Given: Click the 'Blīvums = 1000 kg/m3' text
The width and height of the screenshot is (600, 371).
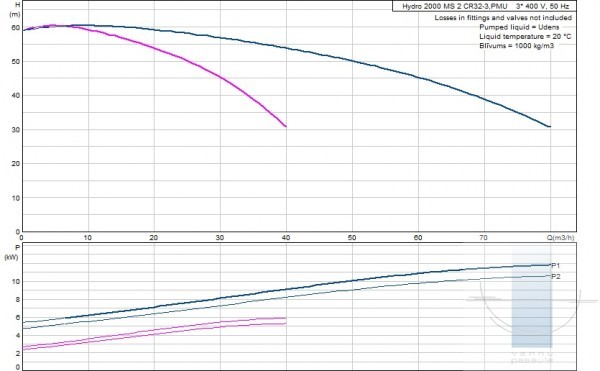Looking at the screenshot, I should pyautogui.click(x=516, y=46).
